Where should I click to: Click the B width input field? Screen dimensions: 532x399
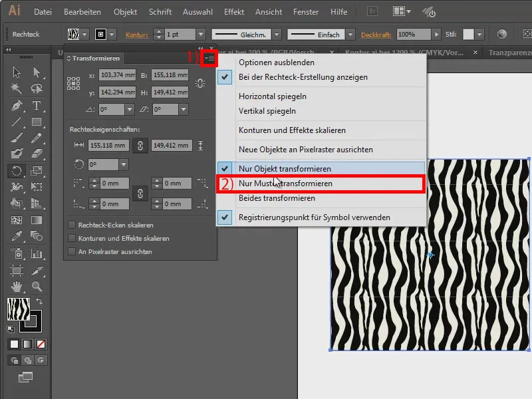(x=170, y=75)
